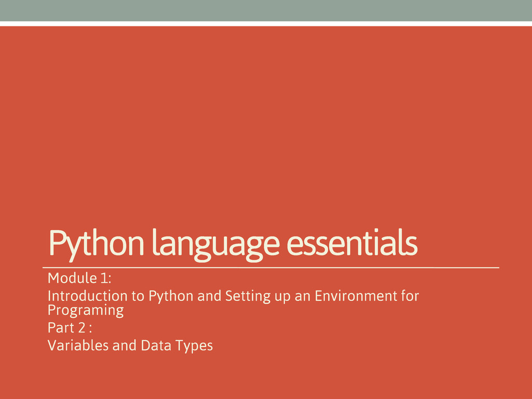Click the word 'Programing'
This screenshot has height=399, width=532.
point(86,311)
